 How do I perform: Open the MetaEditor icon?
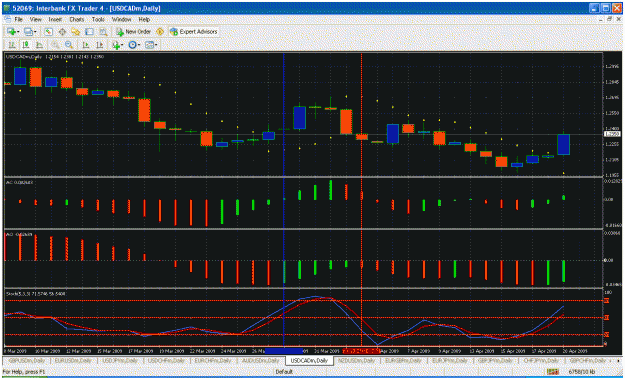point(160,32)
